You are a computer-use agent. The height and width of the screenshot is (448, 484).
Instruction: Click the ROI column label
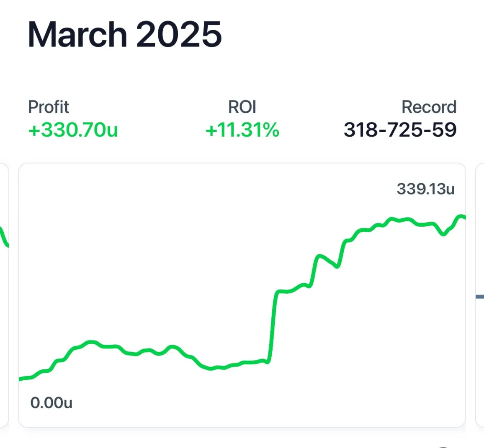(242, 107)
